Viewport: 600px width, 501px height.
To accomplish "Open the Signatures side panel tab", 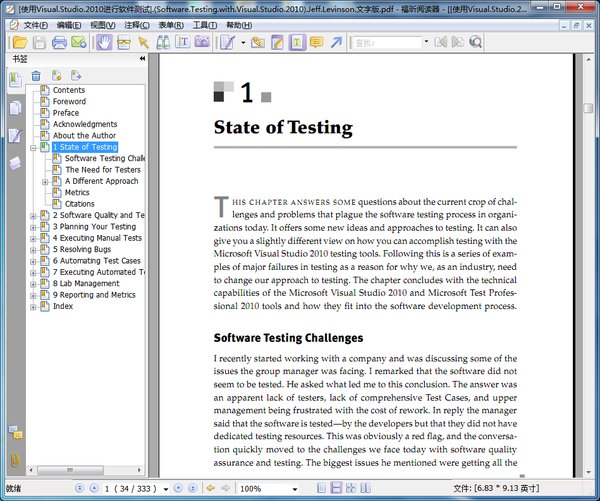I will 15,135.
